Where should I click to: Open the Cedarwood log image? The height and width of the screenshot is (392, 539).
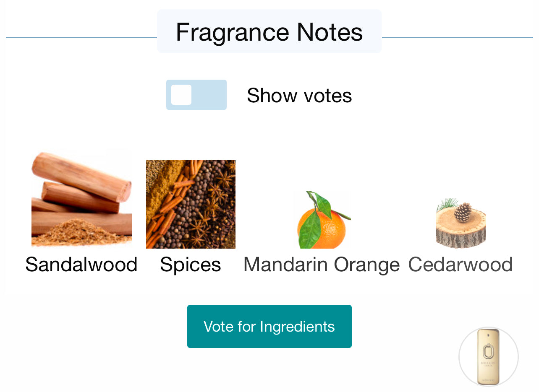click(x=461, y=223)
